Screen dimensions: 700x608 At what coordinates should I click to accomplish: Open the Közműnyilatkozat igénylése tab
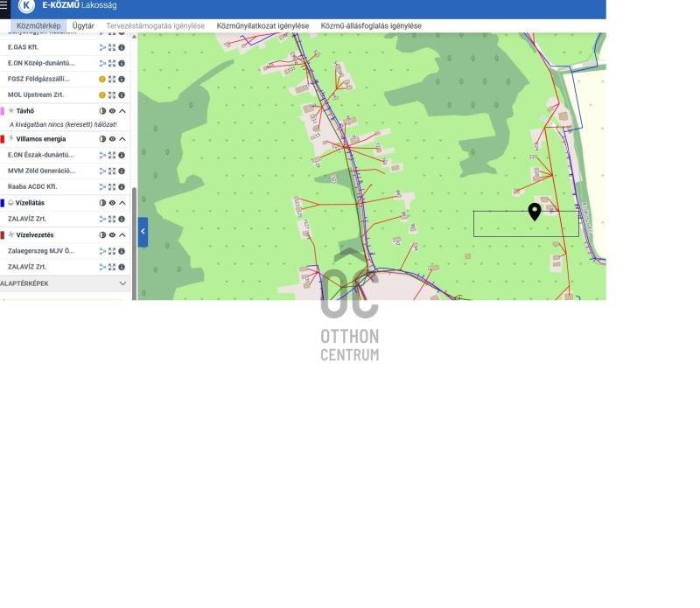(262, 26)
